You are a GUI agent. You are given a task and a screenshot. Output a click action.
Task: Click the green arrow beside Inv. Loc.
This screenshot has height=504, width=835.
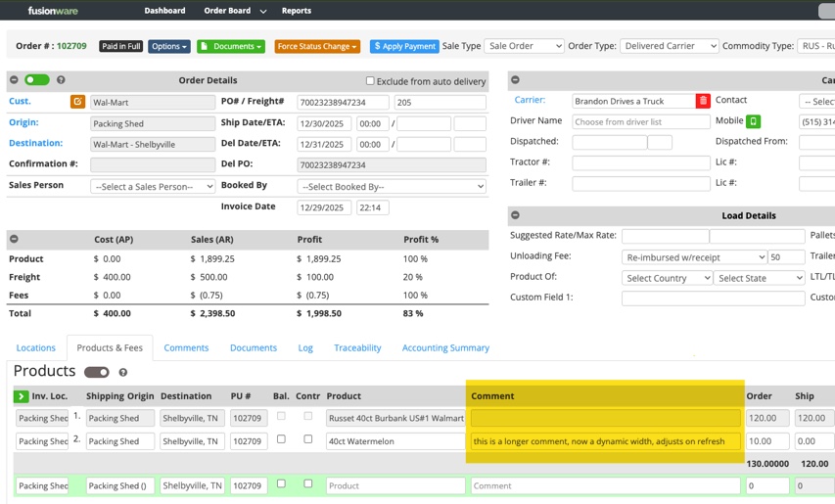(21, 396)
